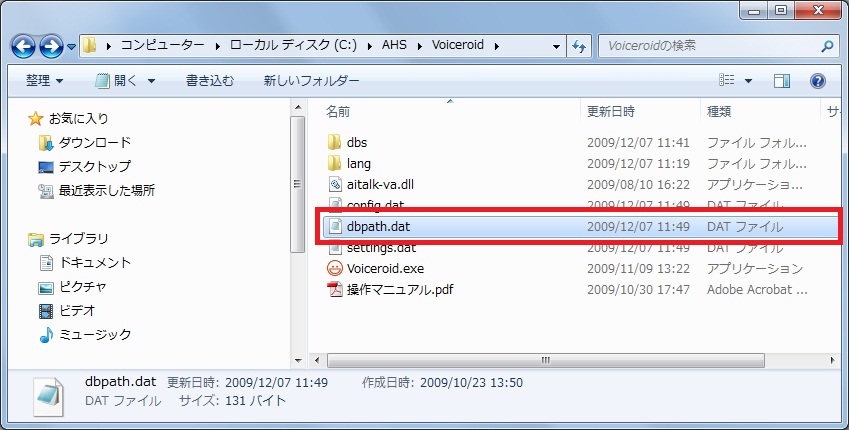Viewport: 849px width, 430px height.
Task: Select the 操作マニュアル.pdf file
Action: click(398, 290)
